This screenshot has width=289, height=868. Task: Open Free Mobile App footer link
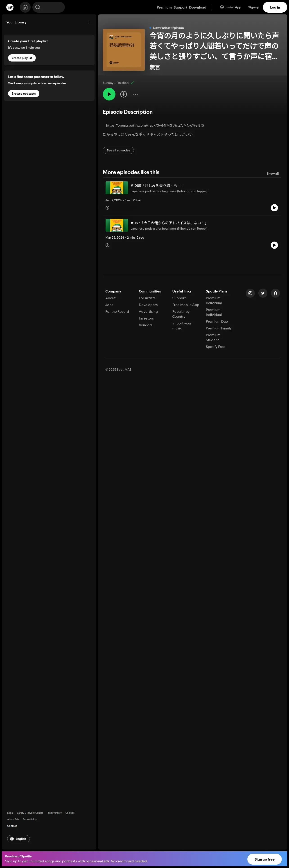tap(186, 305)
